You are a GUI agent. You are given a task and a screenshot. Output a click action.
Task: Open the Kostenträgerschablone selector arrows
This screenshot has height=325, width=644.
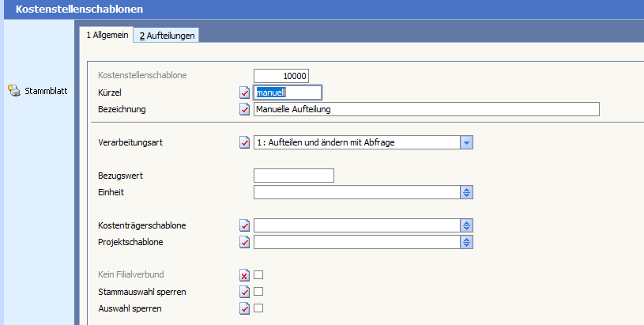pos(466,225)
